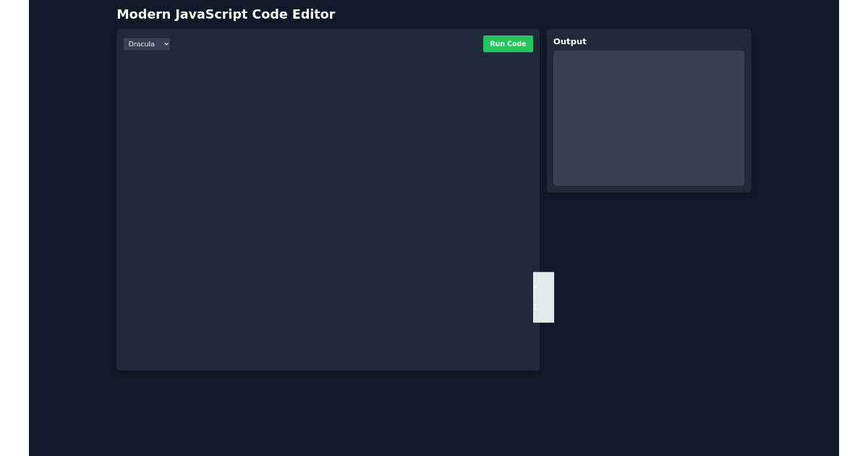The width and height of the screenshot is (868, 456).
Task: Click the Output panel heading
Action: 570,41
